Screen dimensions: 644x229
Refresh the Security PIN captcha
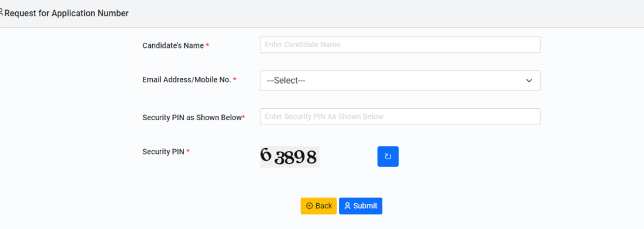[387, 157]
